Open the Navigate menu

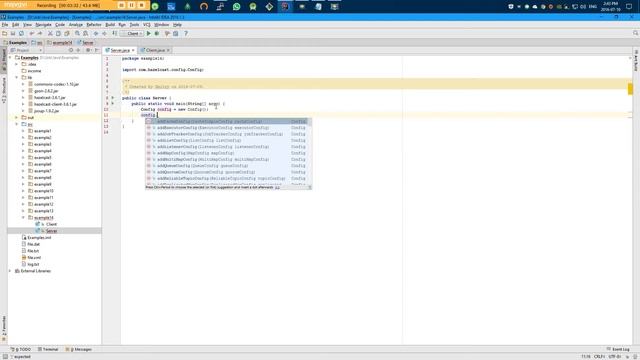(x=43, y=25)
